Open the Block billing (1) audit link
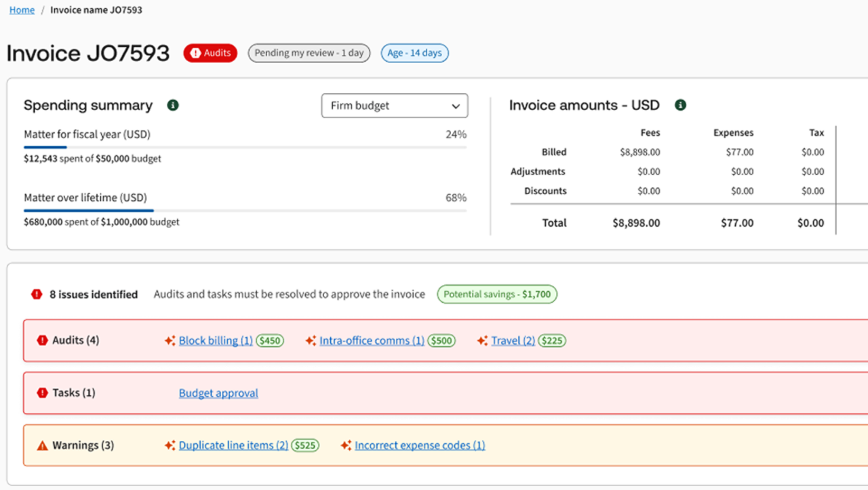Image resolution: width=868 pixels, height=490 pixels. coord(216,341)
